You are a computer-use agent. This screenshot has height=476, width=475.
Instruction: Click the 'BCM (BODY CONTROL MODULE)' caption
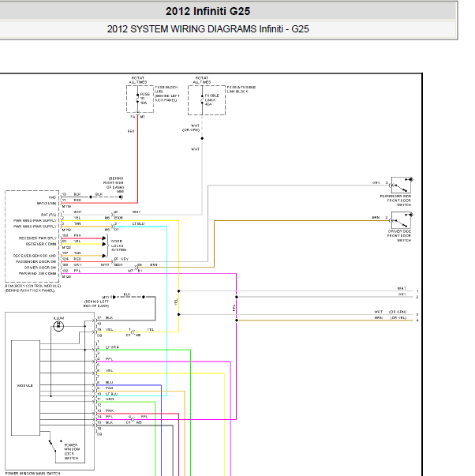pyautogui.click(x=33, y=286)
